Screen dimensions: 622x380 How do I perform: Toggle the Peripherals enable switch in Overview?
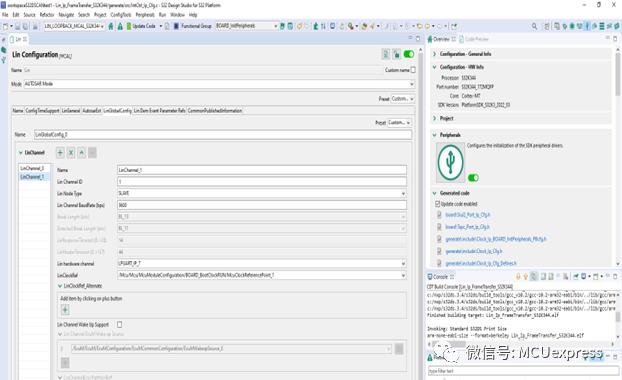(473, 178)
